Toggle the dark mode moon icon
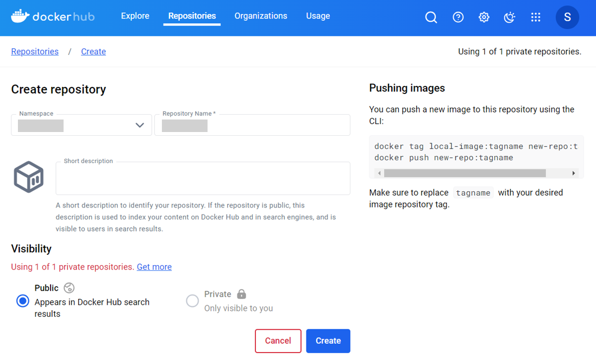This screenshot has height=364, width=596. pos(509,17)
